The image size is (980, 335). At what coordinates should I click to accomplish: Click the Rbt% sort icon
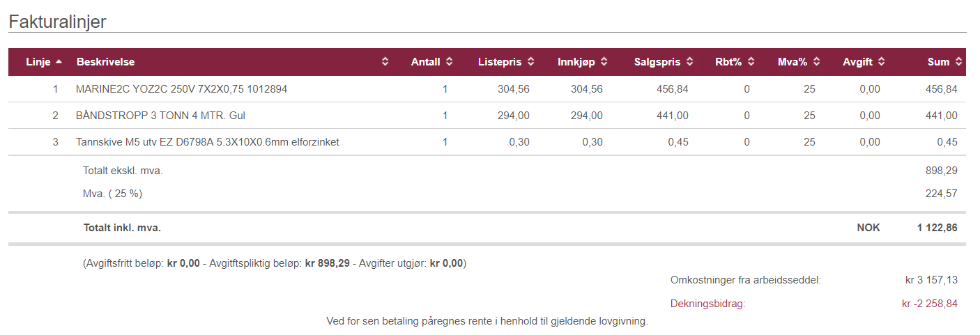coord(751,62)
